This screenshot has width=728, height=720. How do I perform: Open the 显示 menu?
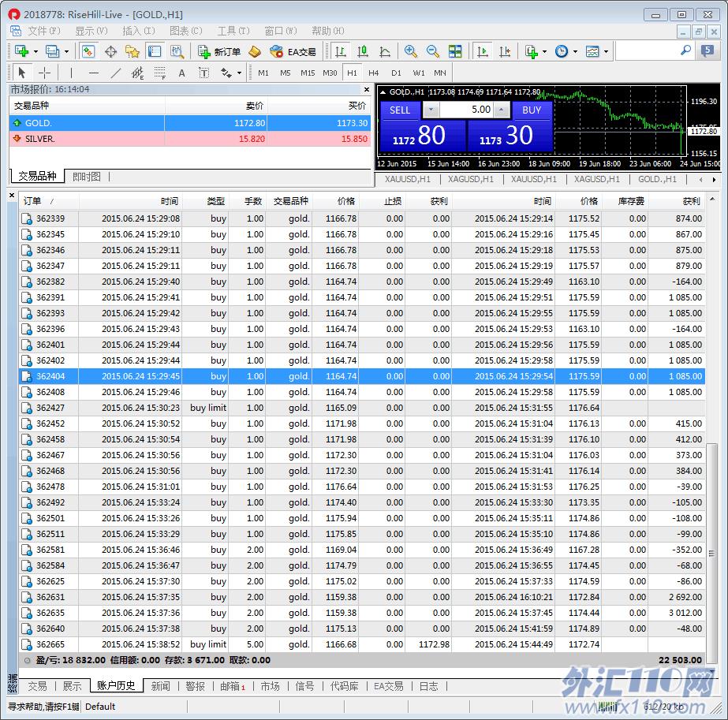tap(91, 31)
